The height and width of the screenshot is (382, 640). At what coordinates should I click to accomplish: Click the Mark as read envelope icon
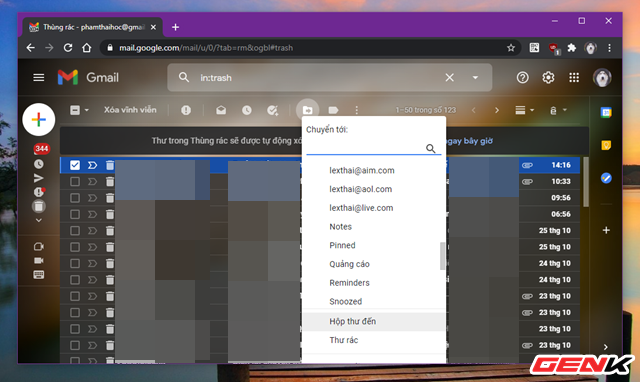(221, 110)
